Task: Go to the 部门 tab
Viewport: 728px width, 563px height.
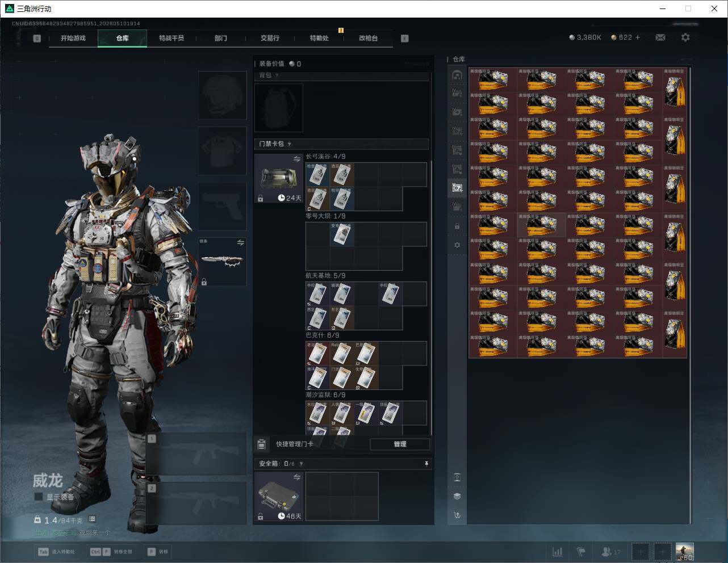Action: coord(221,38)
